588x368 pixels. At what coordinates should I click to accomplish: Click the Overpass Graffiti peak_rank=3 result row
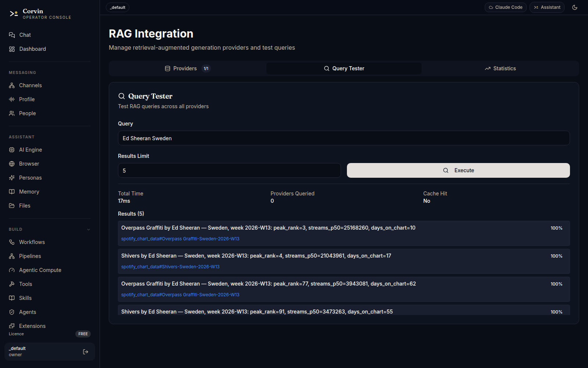tap(344, 233)
